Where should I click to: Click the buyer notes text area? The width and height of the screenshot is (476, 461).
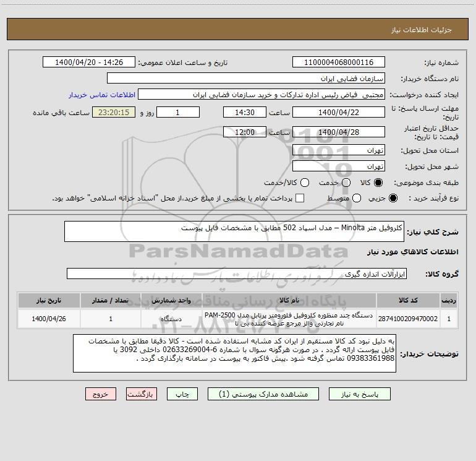pyautogui.click(x=234, y=353)
